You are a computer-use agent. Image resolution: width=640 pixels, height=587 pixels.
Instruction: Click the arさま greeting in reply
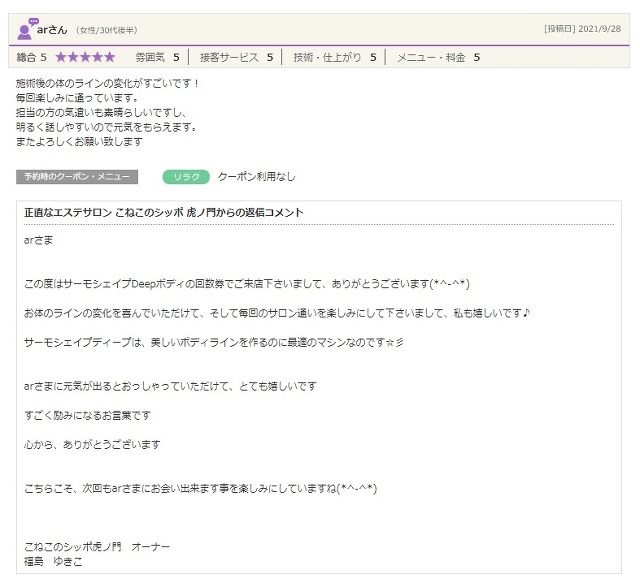tap(38, 240)
